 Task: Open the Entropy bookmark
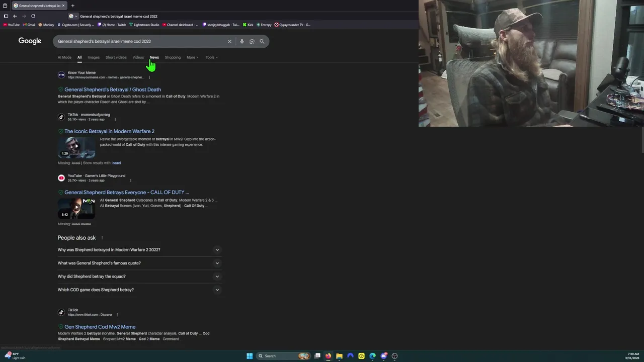pyautogui.click(x=264, y=25)
